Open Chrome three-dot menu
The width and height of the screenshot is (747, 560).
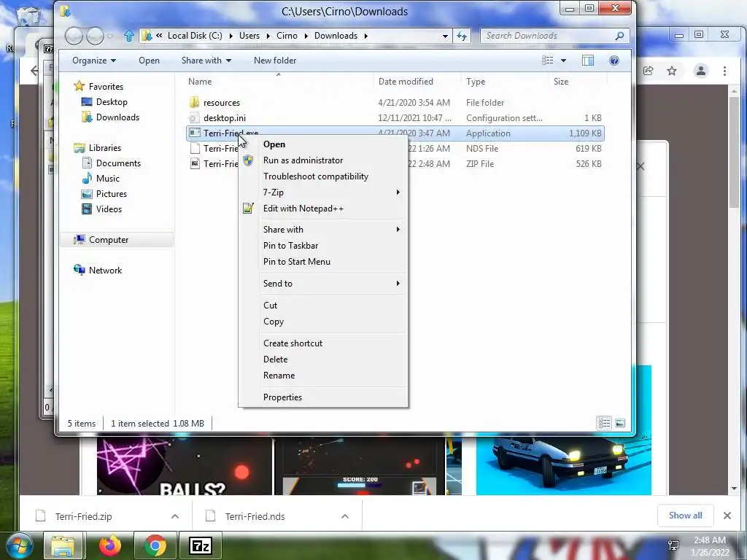[724, 71]
